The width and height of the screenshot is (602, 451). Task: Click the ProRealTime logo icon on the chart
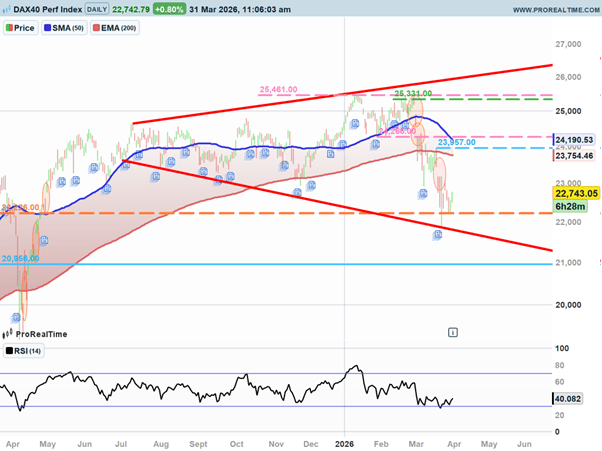tap(9, 333)
